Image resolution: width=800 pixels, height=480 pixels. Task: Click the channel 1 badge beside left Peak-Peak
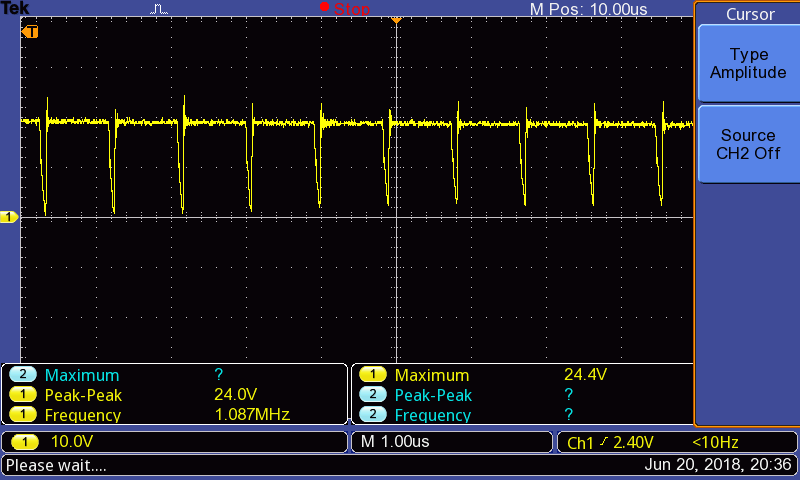22,394
